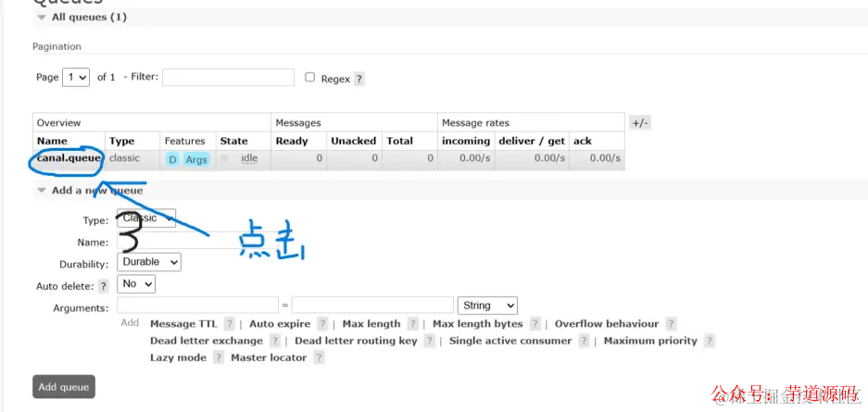This screenshot has height=412, width=868.
Task: Click the Arguments key input field
Action: (197, 306)
